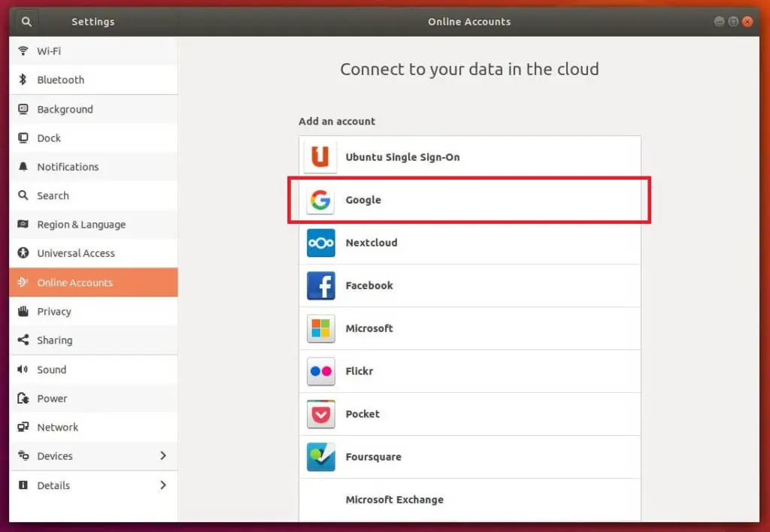Click the Ubuntu Single Sign-On logo

[320, 157]
